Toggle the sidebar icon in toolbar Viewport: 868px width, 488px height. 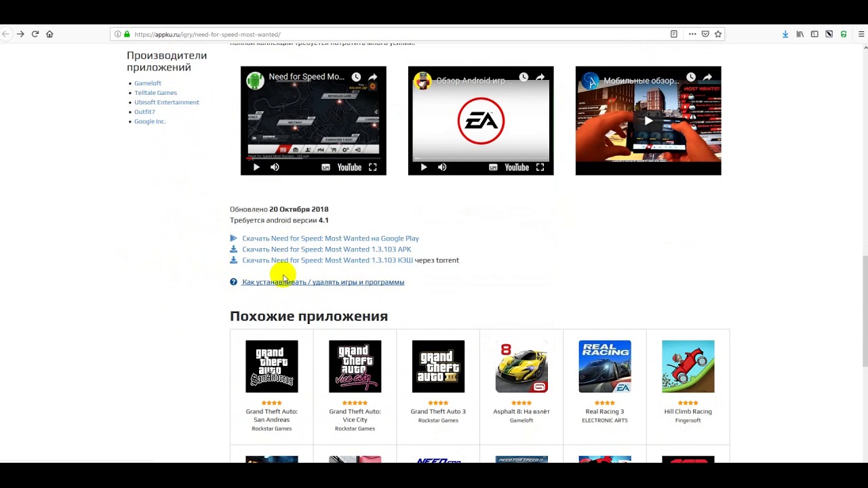point(814,34)
